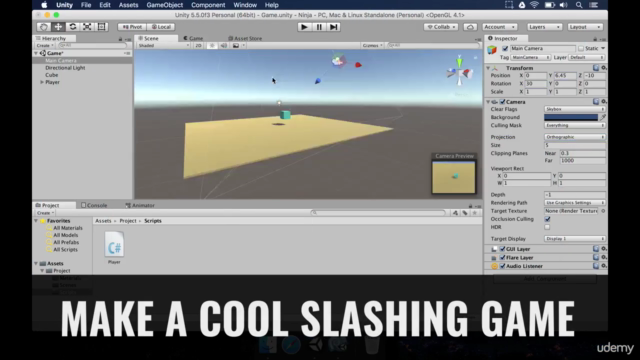Viewport: 640px width, 360px height.
Task: Click the scene orientation gizmo
Action: click(460, 72)
